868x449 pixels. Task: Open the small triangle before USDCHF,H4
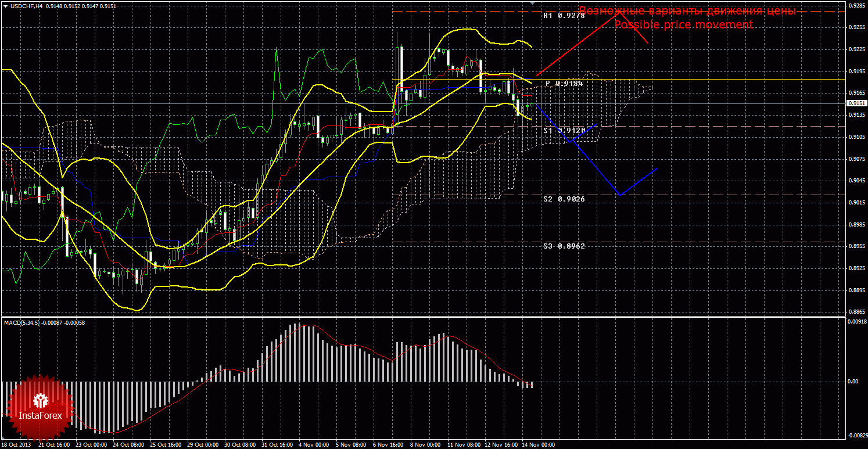tap(5, 6)
